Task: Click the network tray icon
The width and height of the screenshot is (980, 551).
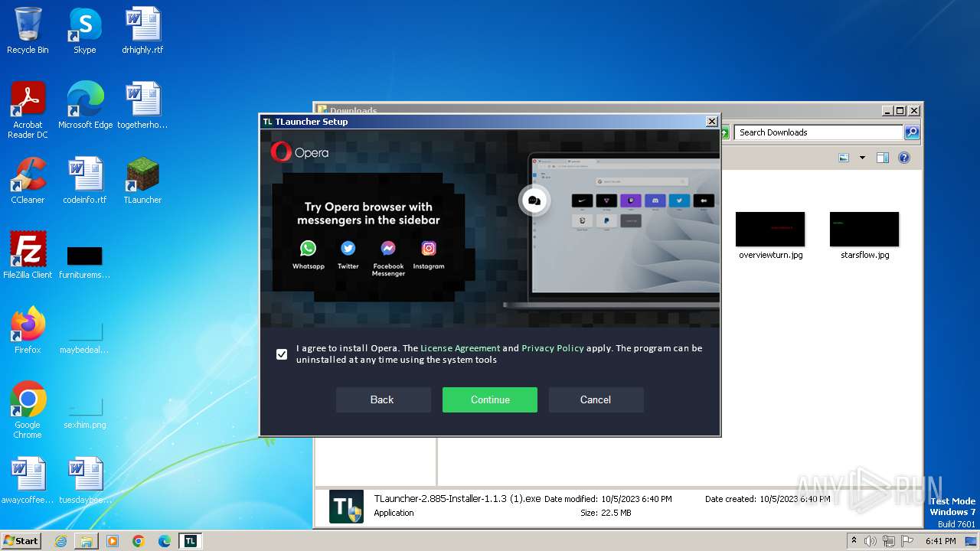Action: [889, 541]
